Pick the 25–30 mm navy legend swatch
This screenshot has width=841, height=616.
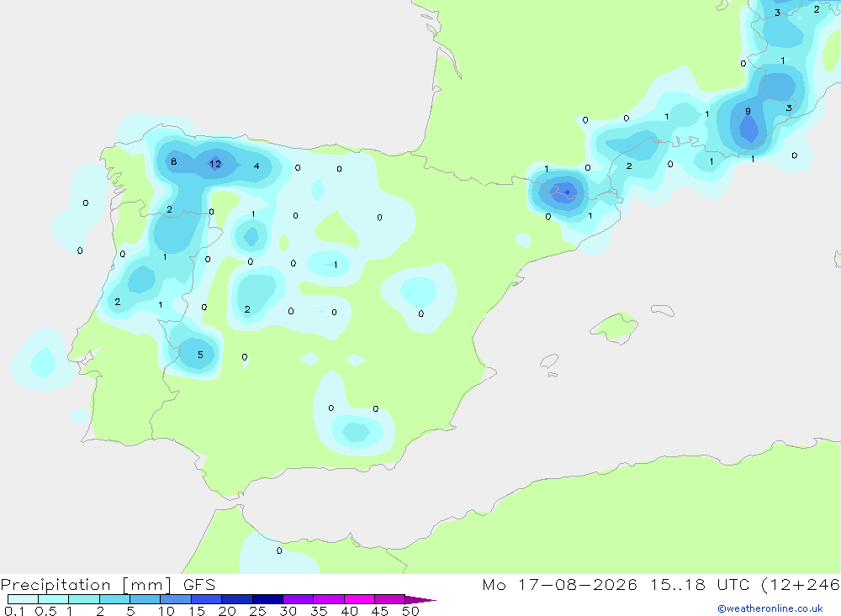267,599
